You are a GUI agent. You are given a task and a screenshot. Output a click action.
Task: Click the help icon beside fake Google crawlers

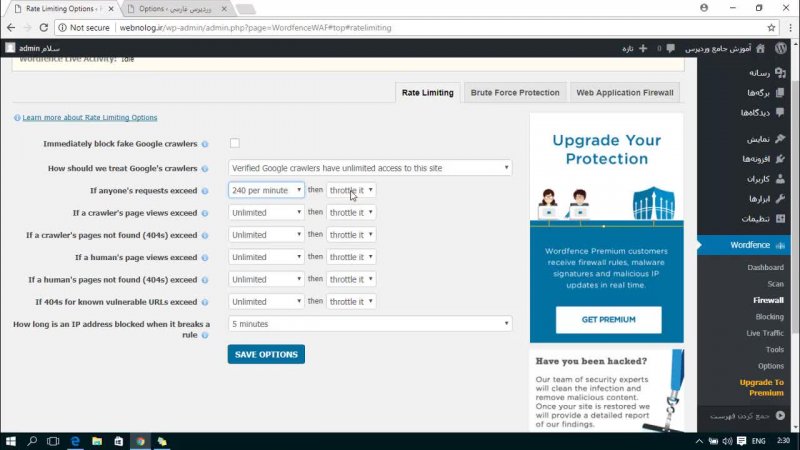click(205, 144)
